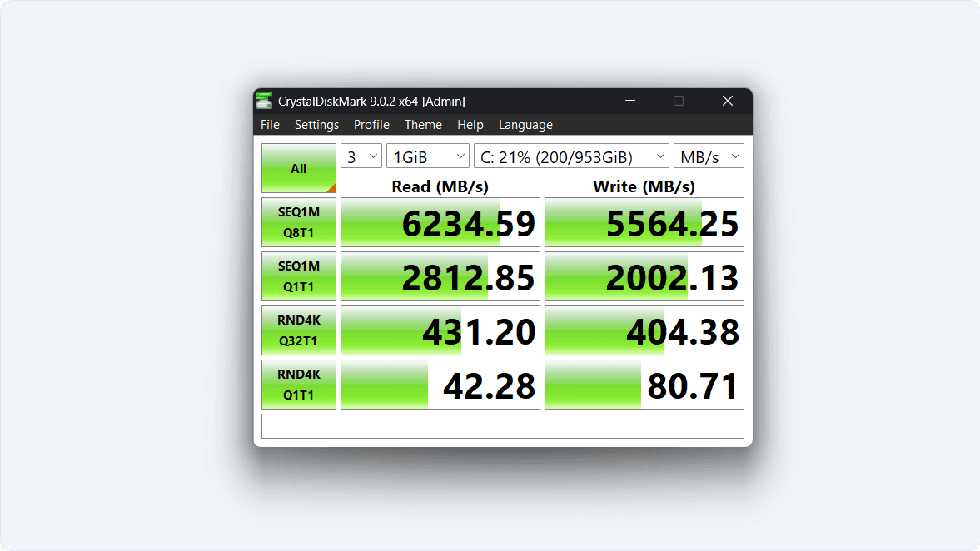
Task: Expand the 1GiB test size dropdown
Action: pyautogui.click(x=427, y=156)
